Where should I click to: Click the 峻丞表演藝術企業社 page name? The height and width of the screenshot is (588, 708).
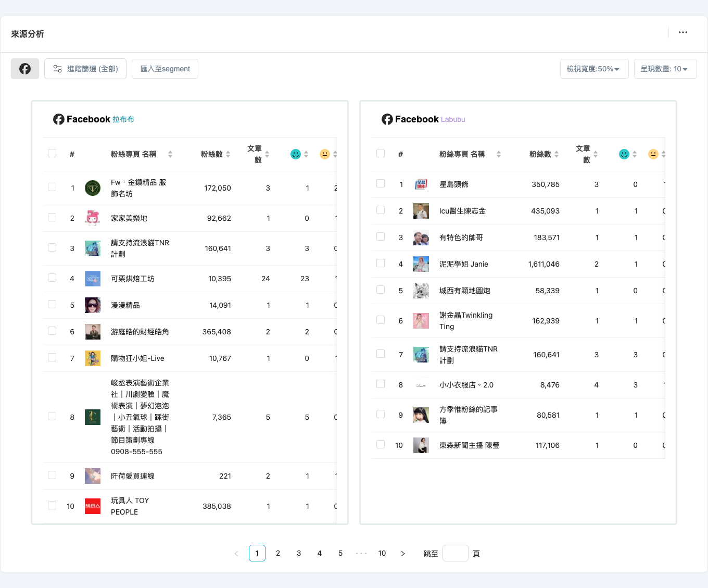pyautogui.click(x=140, y=417)
